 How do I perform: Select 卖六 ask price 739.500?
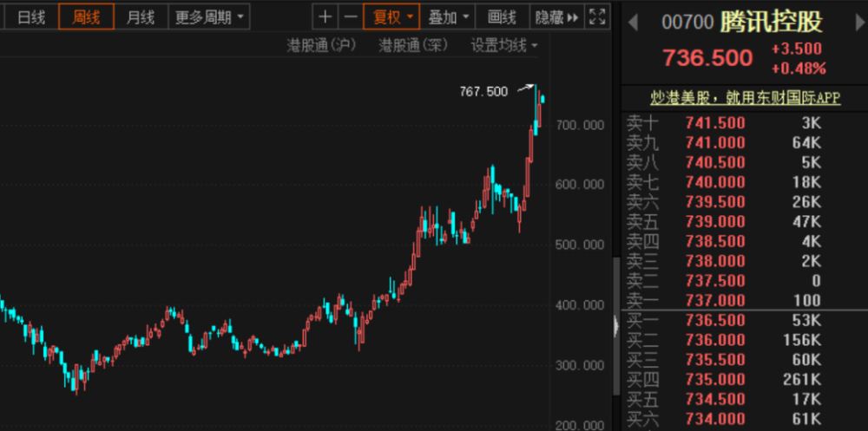pyautogui.click(x=715, y=201)
